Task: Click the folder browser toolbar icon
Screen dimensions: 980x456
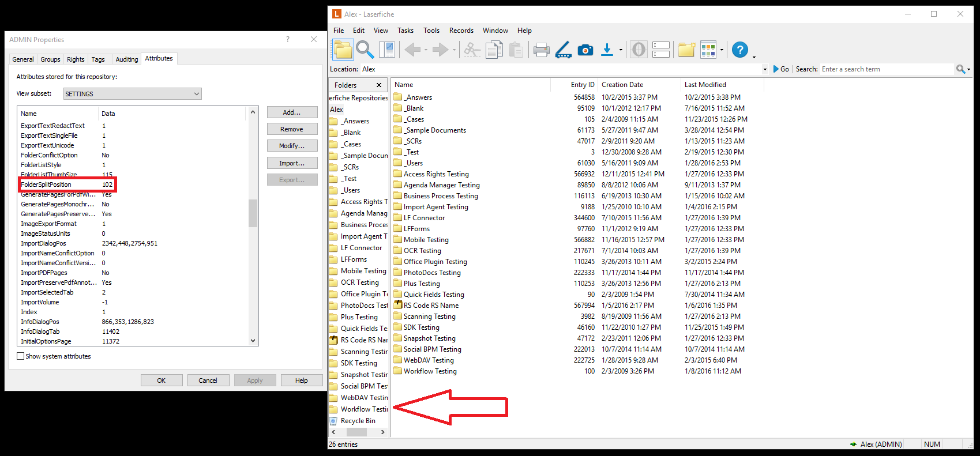Action: point(343,50)
